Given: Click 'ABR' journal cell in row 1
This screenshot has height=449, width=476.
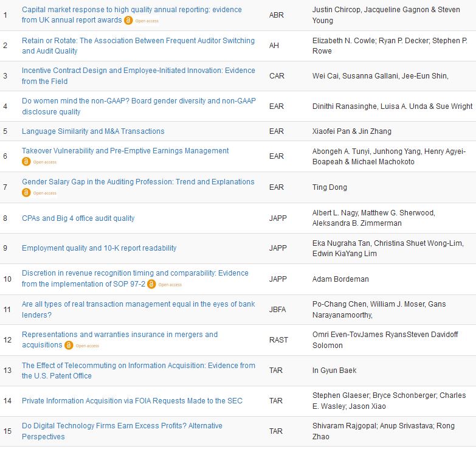Looking at the screenshot, I should pos(276,15).
